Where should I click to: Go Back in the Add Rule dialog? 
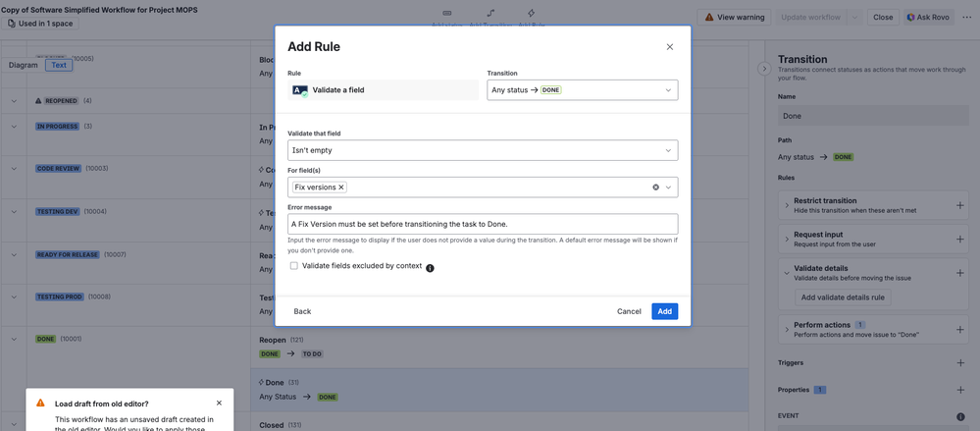click(x=302, y=311)
